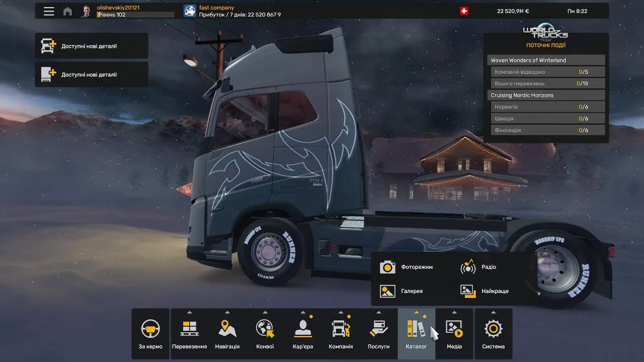Expand arrow above Перевезення
Screen dimensions: 644x362
click(189, 312)
